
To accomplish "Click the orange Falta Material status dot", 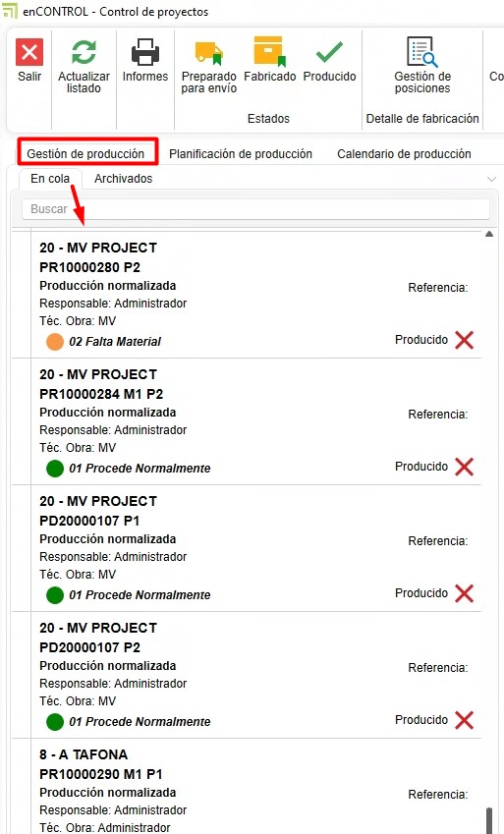I will [55, 342].
